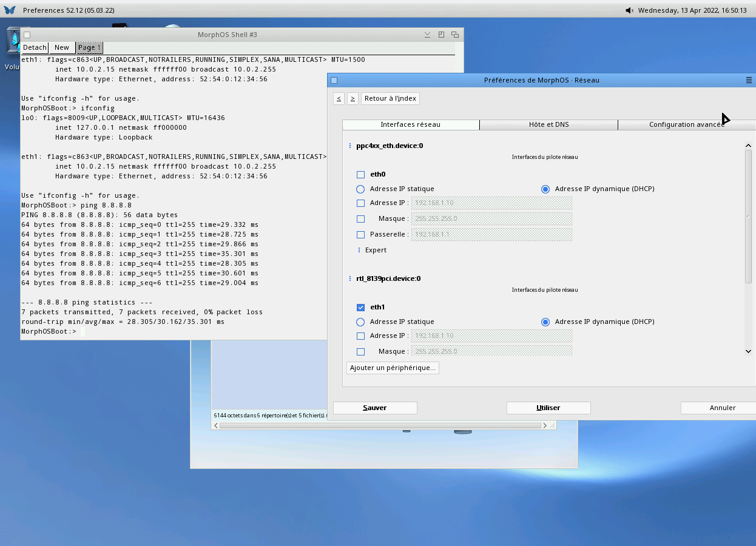Select Page 1 tab in Shell window
The image size is (756, 546).
pos(89,47)
